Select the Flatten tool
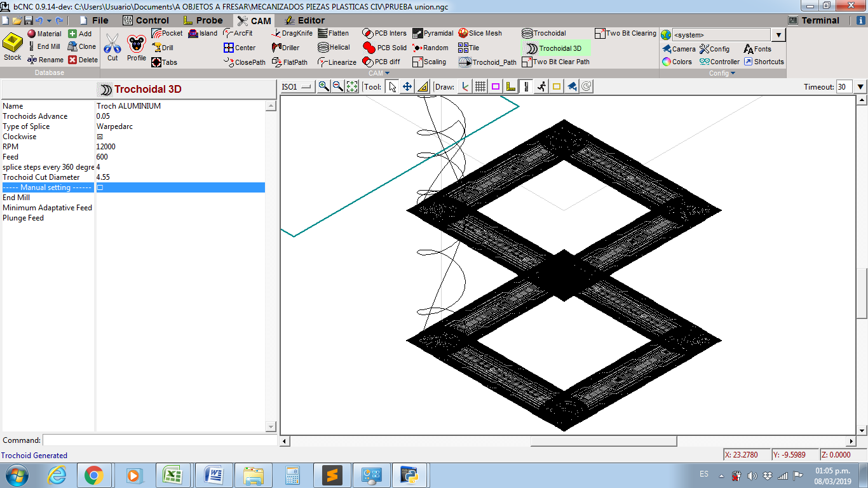Screen dimensions: 868x488 (334, 33)
